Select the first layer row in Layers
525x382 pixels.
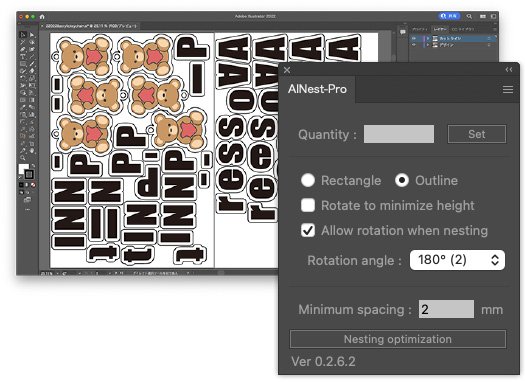tap(453, 39)
